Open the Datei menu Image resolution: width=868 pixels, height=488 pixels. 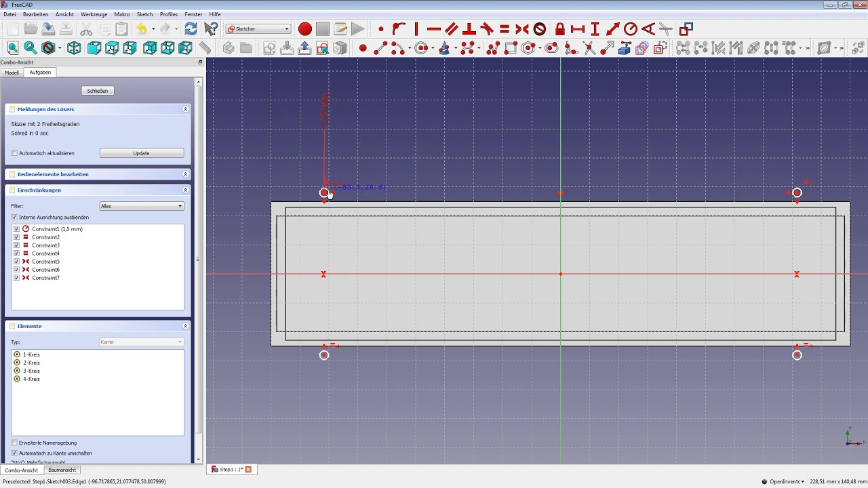pos(9,14)
